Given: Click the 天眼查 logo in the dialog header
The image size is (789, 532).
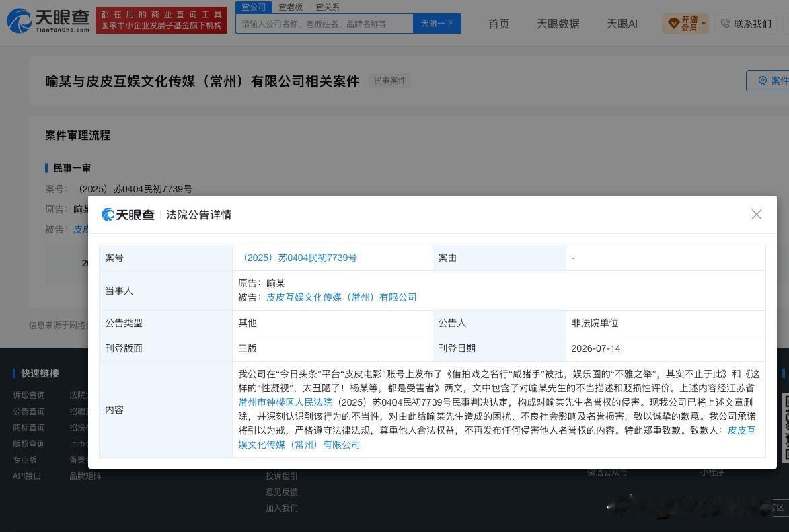Looking at the screenshot, I should click(128, 215).
